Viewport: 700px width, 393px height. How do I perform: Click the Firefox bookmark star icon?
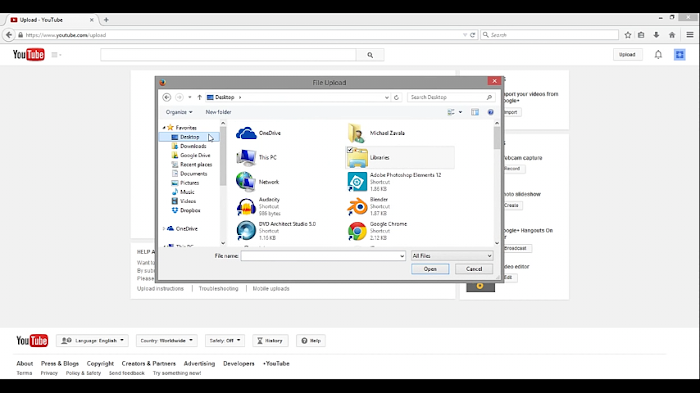point(628,35)
